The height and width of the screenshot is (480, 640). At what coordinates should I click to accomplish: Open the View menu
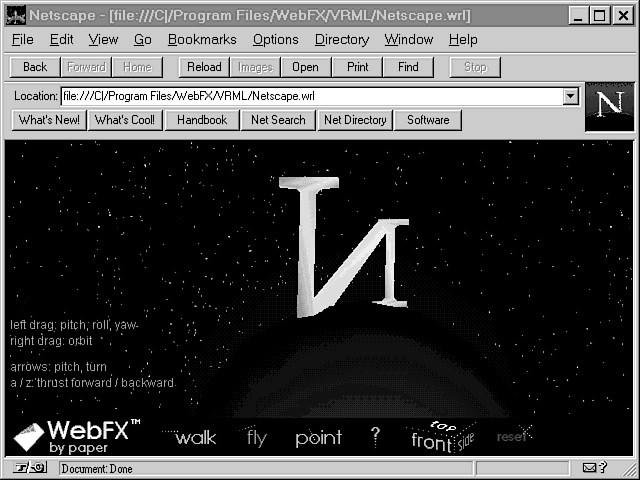[103, 40]
